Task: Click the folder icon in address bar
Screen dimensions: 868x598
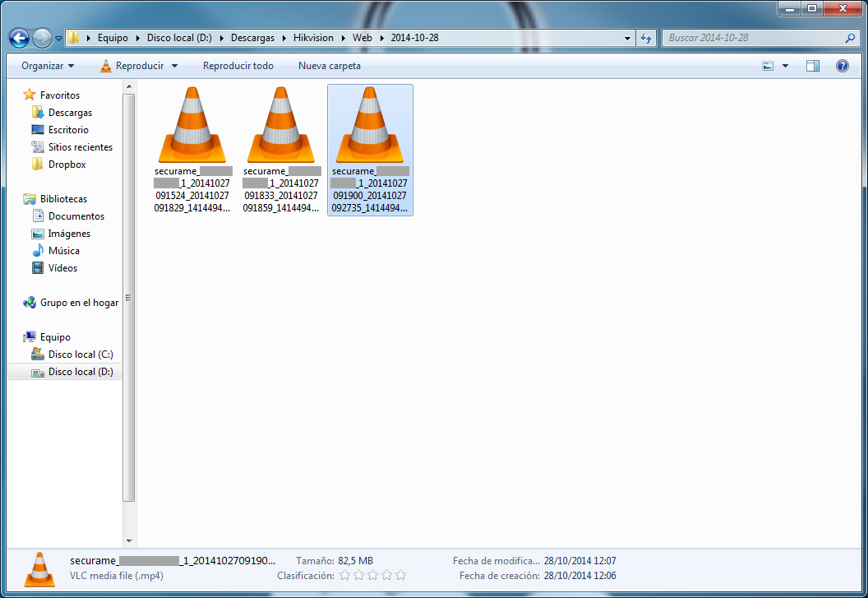Action: 74,38
